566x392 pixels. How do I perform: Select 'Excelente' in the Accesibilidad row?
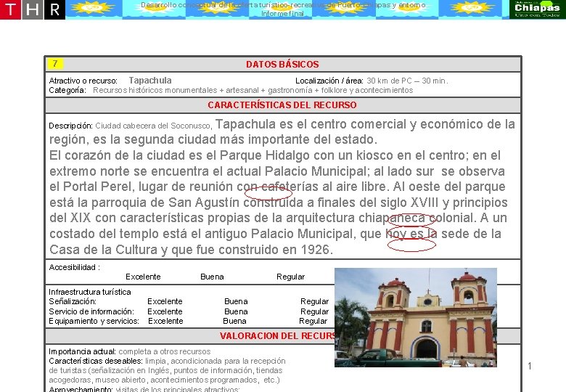coord(143,277)
